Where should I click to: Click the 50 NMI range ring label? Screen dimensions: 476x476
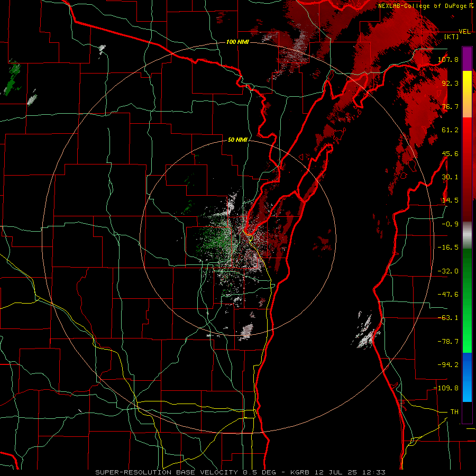237,140
